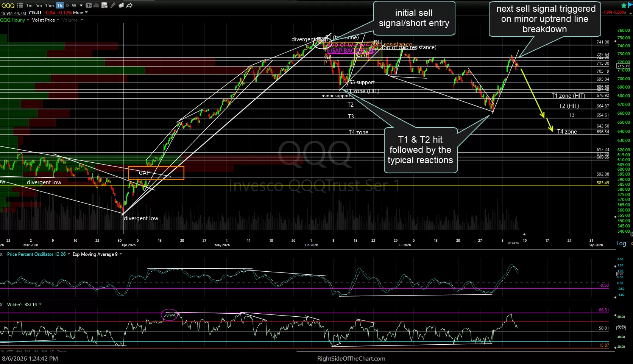The height and width of the screenshot is (364, 633).
Task: Open the folder templates icon
Action: coord(121,5)
